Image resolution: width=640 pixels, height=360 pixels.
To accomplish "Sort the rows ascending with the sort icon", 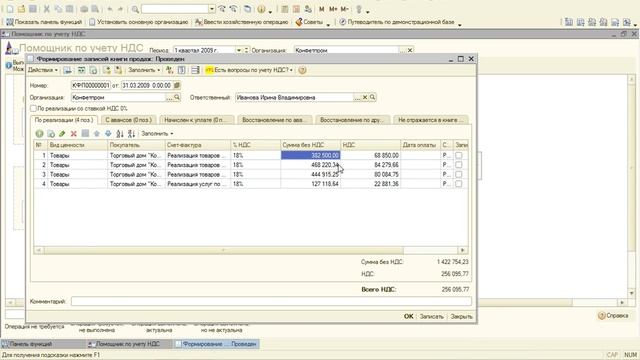I will pyautogui.click(x=120, y=133).
